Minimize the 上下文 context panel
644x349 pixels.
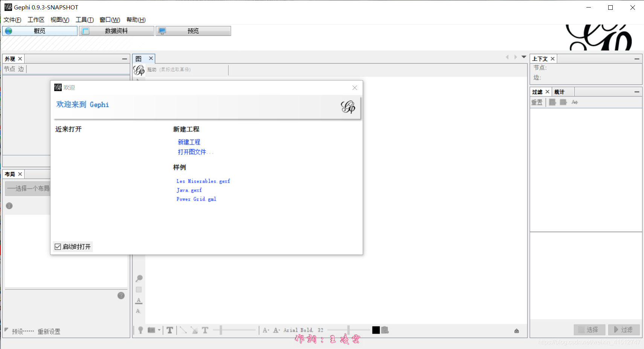tap(637, 59)
